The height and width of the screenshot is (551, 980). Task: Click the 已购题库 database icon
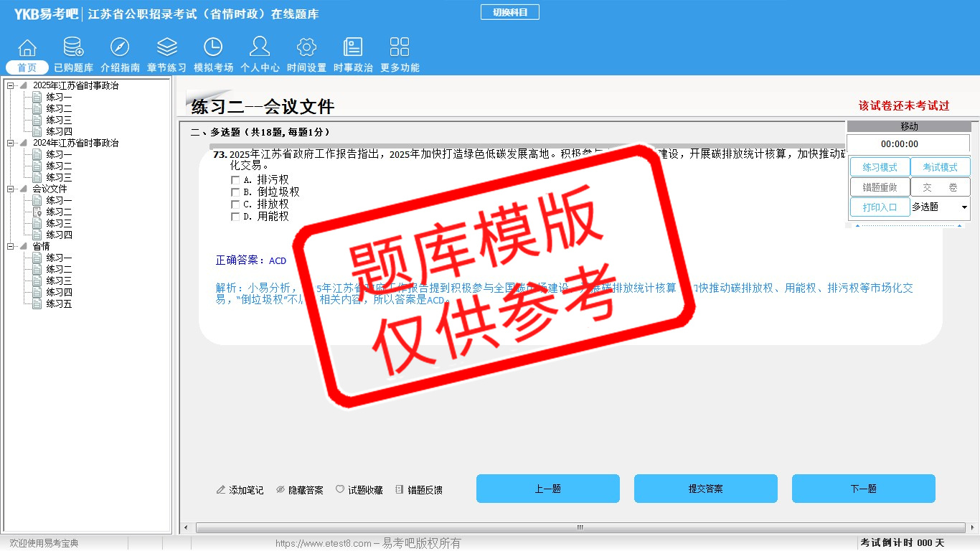[73, 47]
